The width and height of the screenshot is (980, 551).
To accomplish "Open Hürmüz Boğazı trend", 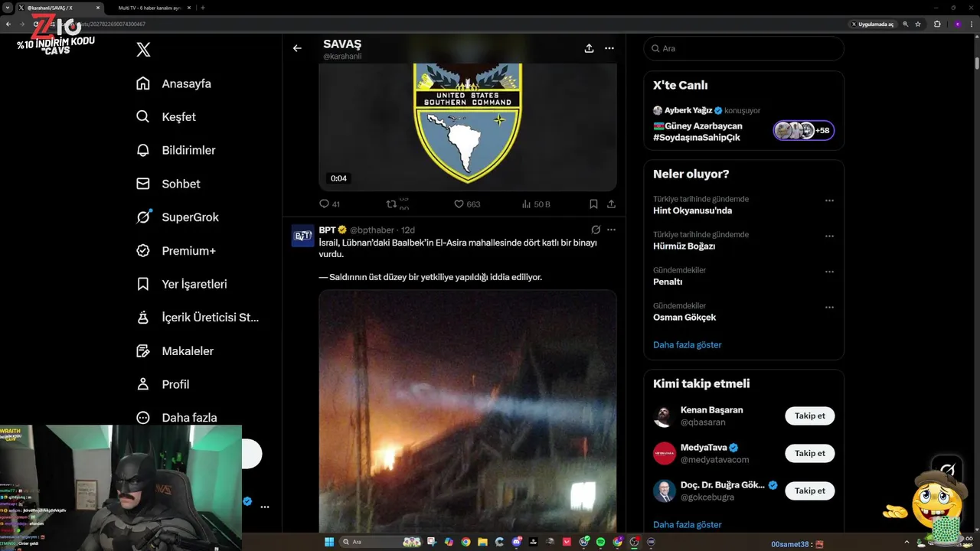I will click(684, 246).
